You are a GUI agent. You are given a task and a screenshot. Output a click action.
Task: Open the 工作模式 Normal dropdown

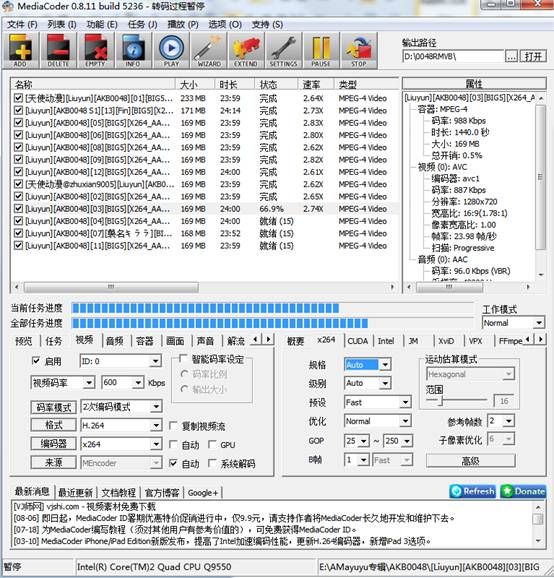point(513,323)
